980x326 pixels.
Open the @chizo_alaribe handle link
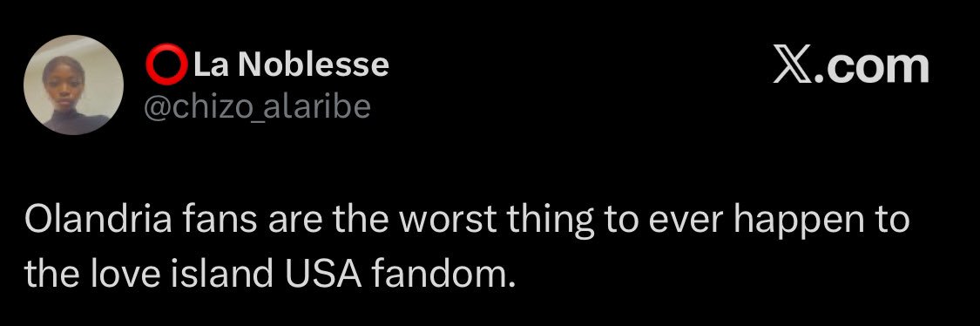coord(258,107)
